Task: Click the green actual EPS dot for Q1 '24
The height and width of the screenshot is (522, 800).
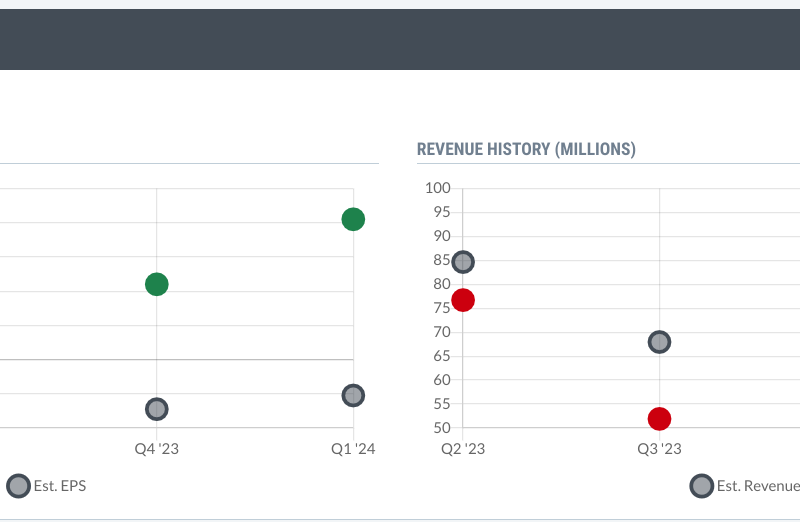Action: 353,219
